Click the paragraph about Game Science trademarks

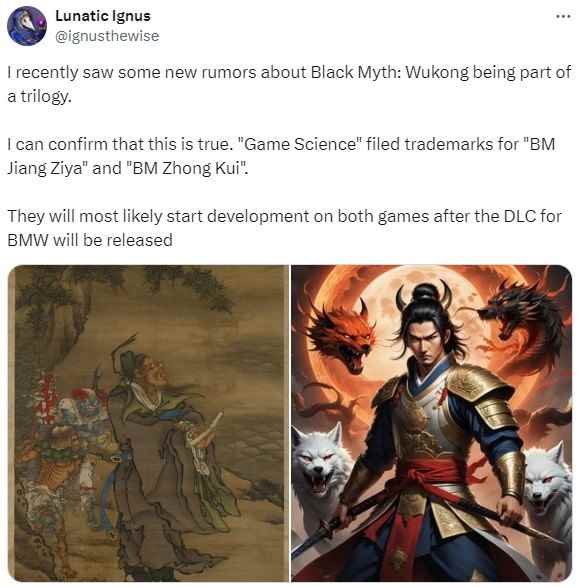[x=281, y=156]
